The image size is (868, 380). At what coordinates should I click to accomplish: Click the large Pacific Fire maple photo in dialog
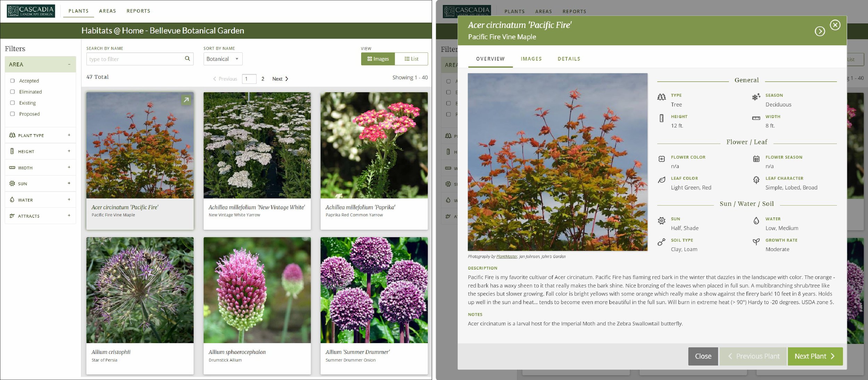coord(558,162)
